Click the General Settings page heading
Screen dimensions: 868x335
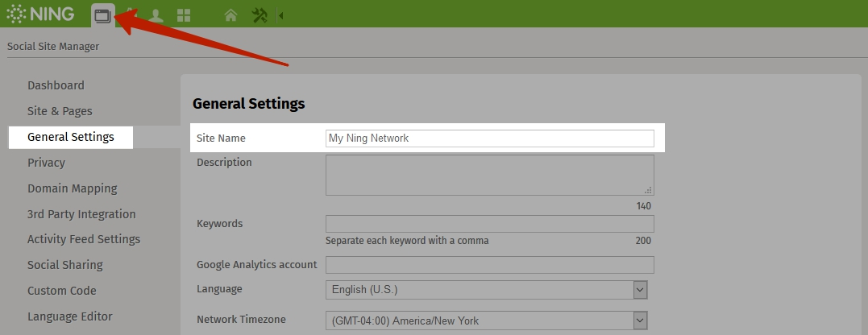(248, 103)
